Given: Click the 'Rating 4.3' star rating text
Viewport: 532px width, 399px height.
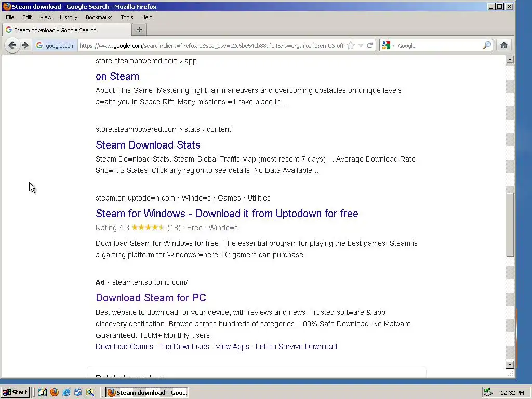Looking at the screenshot, I should pyautogui.click(x=112, y=228).
